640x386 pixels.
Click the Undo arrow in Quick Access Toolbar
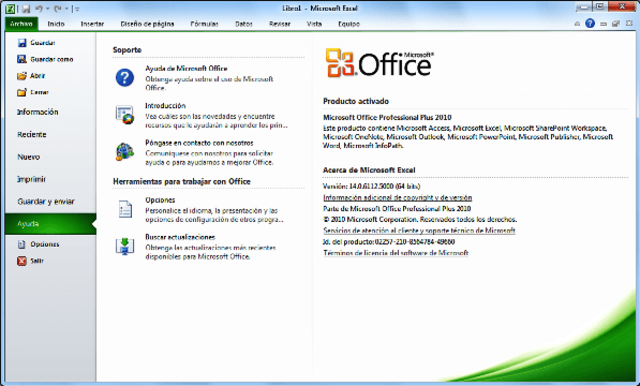tap(39, 9)
